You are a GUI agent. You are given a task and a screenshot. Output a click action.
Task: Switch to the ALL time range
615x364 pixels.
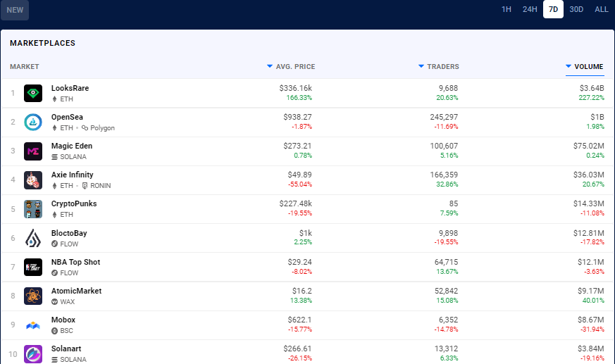click(x=602, y=9)
